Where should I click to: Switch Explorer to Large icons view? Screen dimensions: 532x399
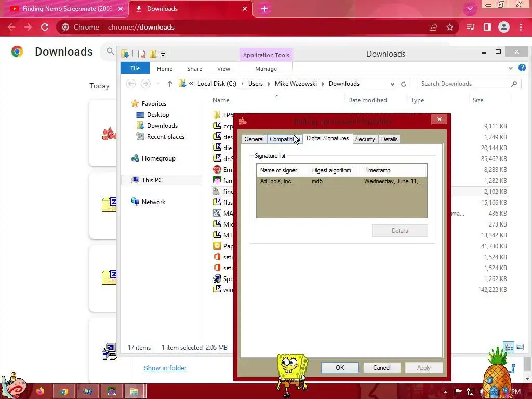coord(520,347)
